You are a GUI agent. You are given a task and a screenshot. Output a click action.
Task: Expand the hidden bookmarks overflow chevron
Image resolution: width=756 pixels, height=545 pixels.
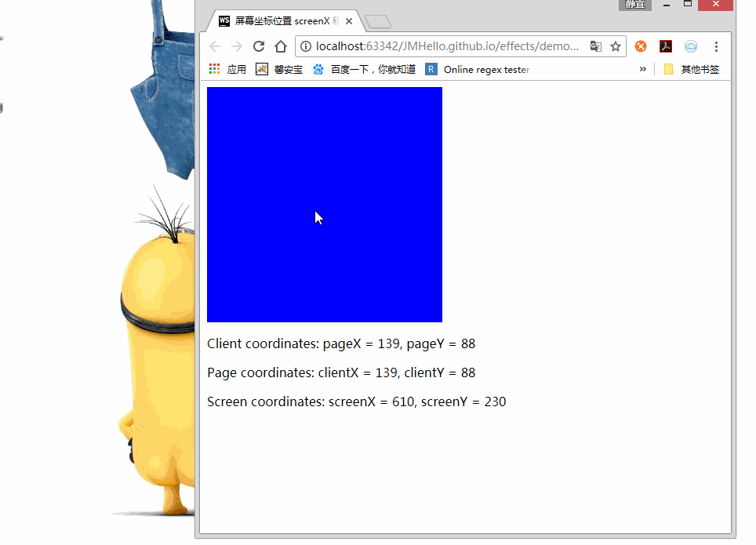coord(643,69)
